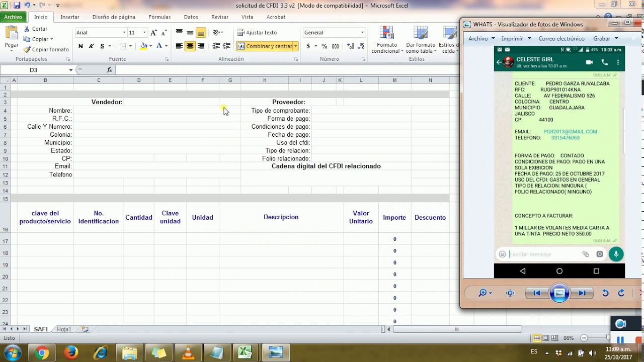Go to previous photo in viewer
This screenshot has height=362, width=644.
(x=537, y=293)
